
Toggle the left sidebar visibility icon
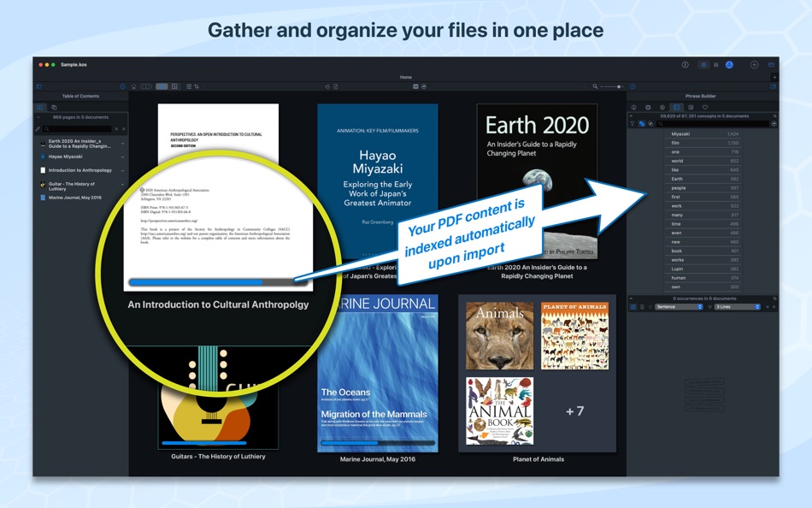pos(39,86)
